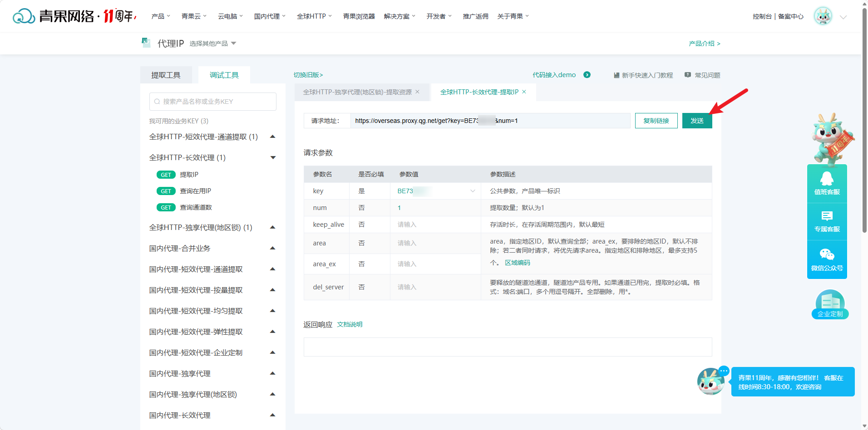
Task: Click the keep_alive parameter input
Action: [x=436, y=225]
